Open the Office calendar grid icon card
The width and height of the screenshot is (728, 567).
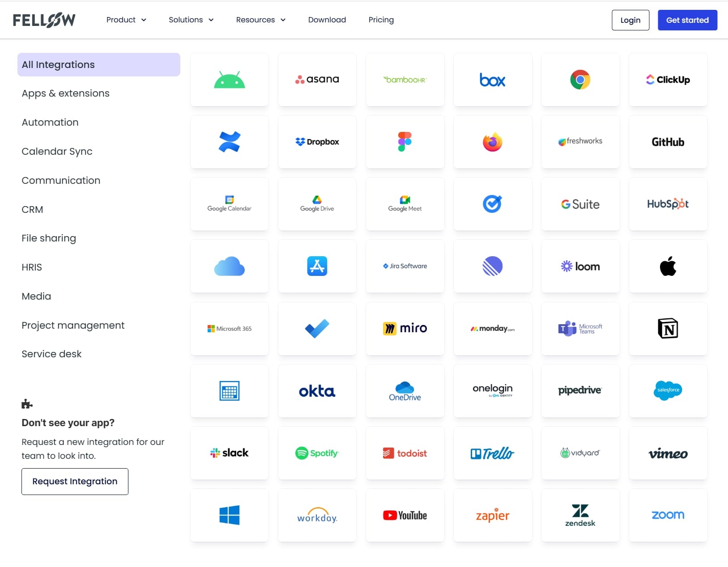pyautogui.click(x=230, y=391)
